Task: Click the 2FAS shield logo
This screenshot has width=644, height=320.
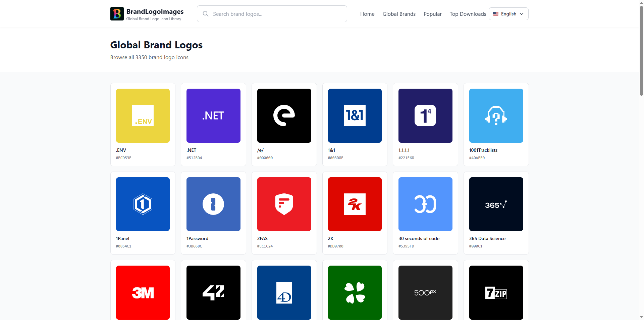Action: pyautogui.click(x=284, y=204)
